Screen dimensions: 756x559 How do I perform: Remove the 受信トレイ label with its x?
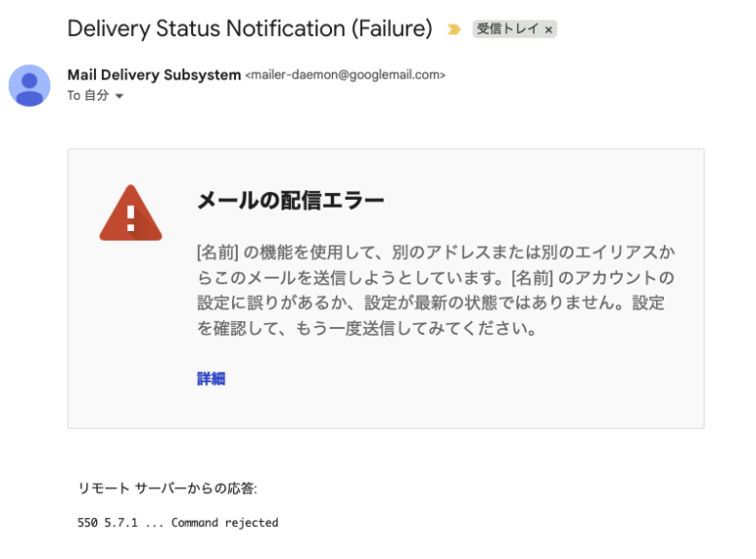point(548,30)
